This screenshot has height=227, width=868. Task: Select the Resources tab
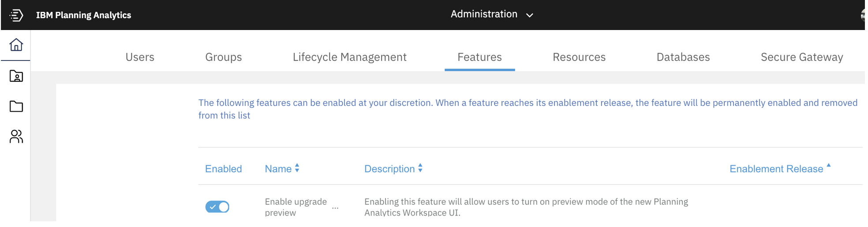tap(579, 57)
